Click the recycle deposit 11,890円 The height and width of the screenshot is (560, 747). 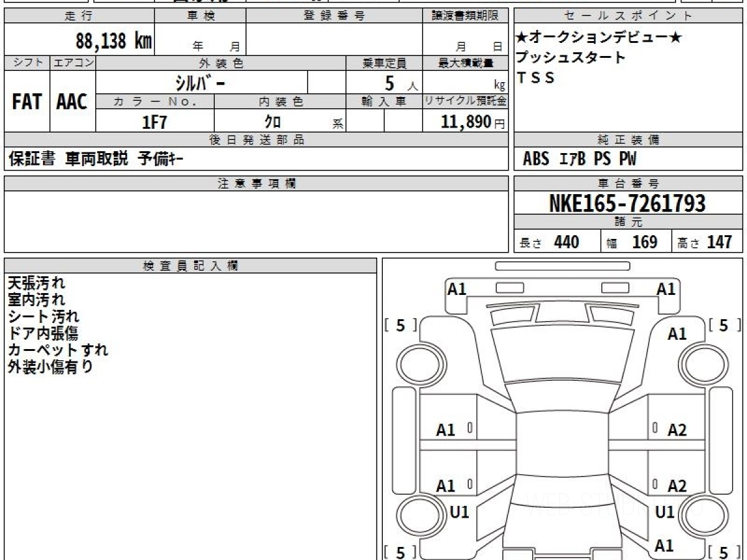473,122
